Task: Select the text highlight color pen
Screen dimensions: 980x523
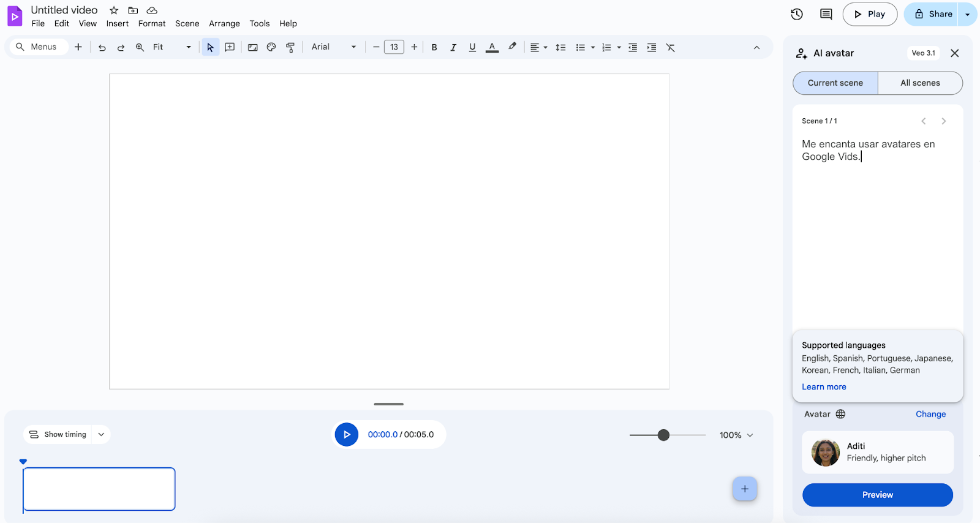Action: pos(512,47)
